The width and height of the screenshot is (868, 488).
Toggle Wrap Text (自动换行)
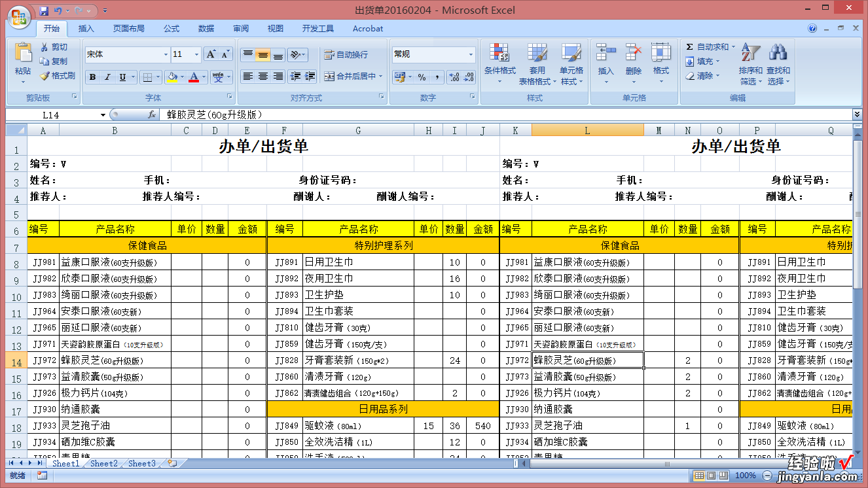click(347, 55)
